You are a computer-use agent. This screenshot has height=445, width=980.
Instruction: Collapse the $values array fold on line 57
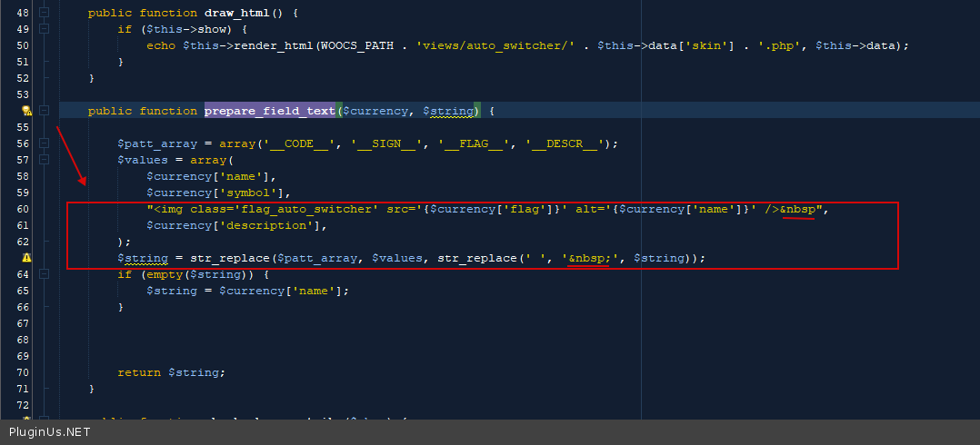44,160
